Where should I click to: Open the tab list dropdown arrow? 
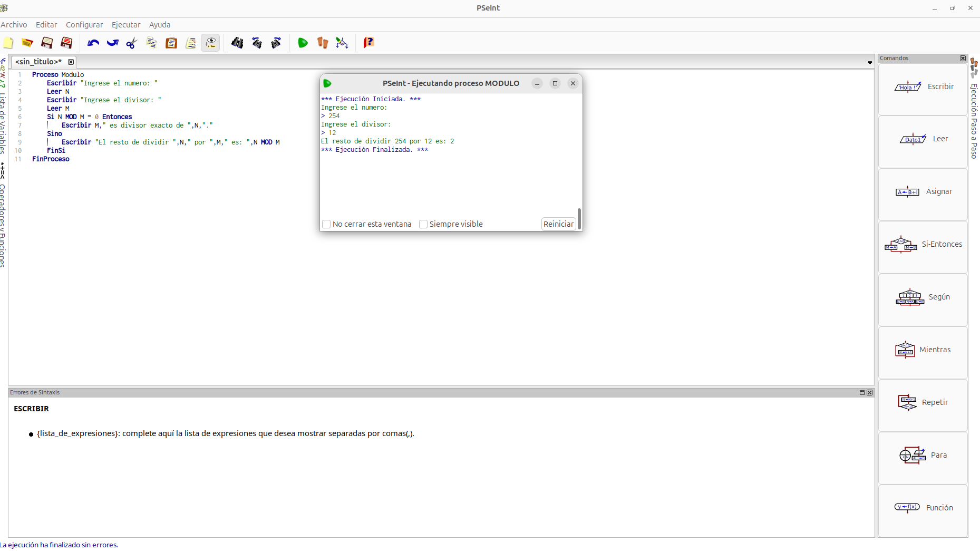(870, 63)
